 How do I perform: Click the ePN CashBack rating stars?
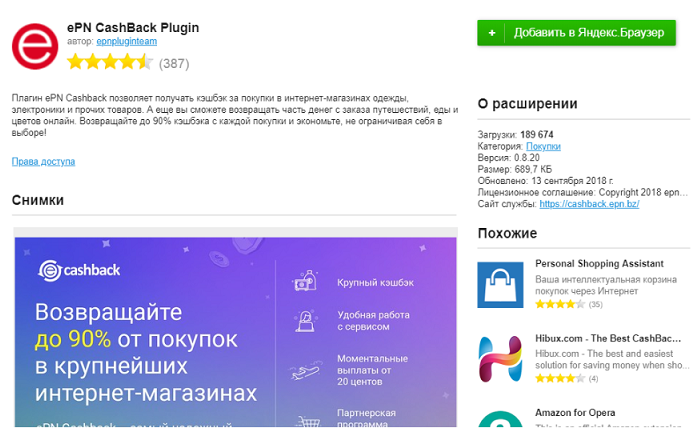tap(110, 62)
